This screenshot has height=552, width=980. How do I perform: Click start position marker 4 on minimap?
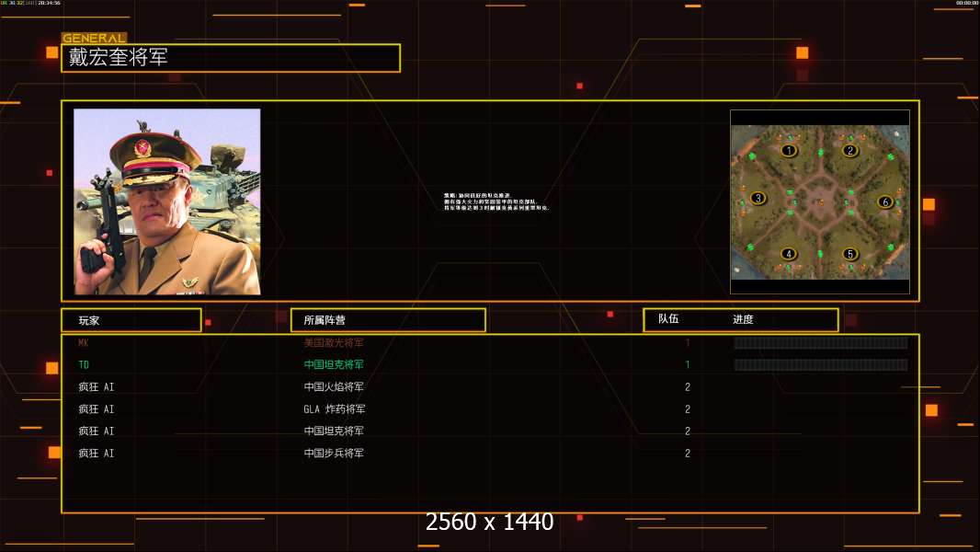[x=789, y=254]
